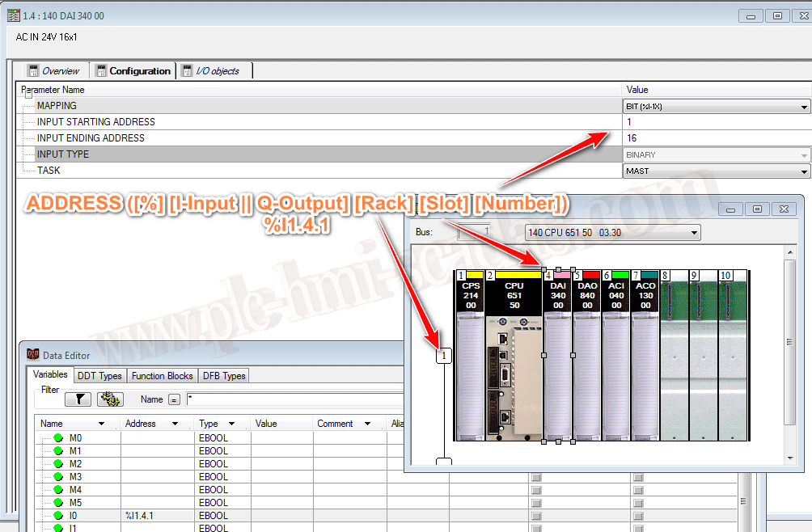Click the gears icon next to the filter button
The width and height of the screenshot is (812, 532).
(x=109, y=399)
